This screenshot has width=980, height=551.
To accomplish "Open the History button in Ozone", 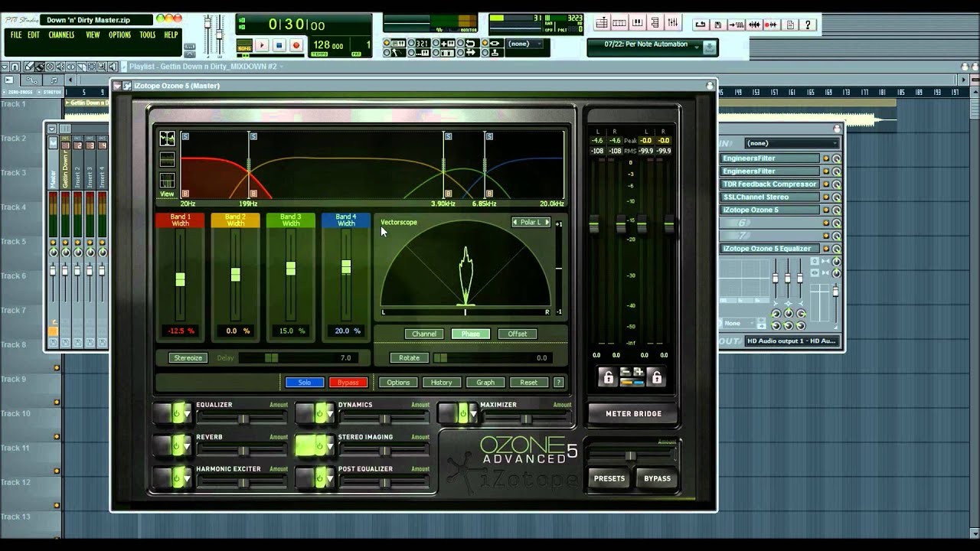I will 442,382.
